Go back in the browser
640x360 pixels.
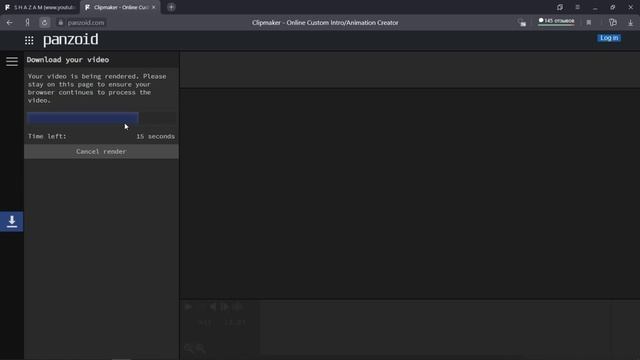click(9, 22)
